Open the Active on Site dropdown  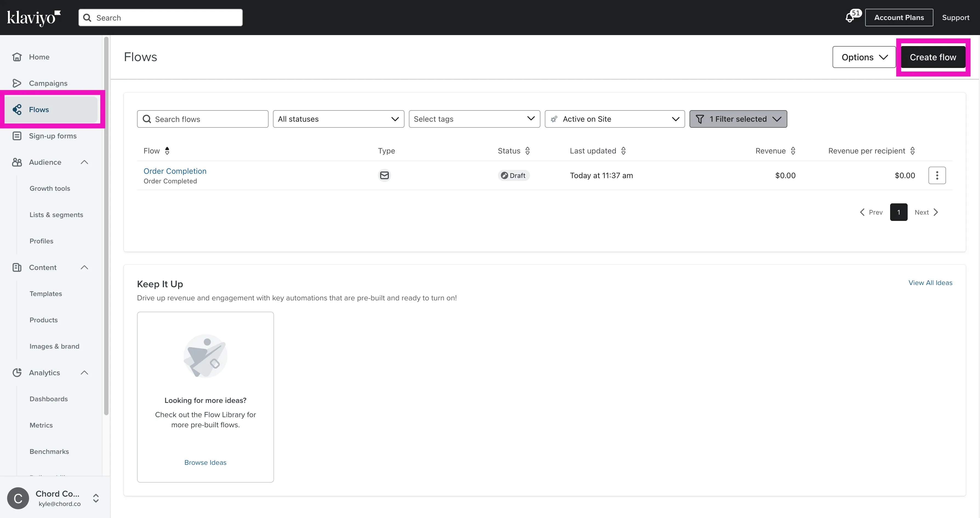pos(614,119)
